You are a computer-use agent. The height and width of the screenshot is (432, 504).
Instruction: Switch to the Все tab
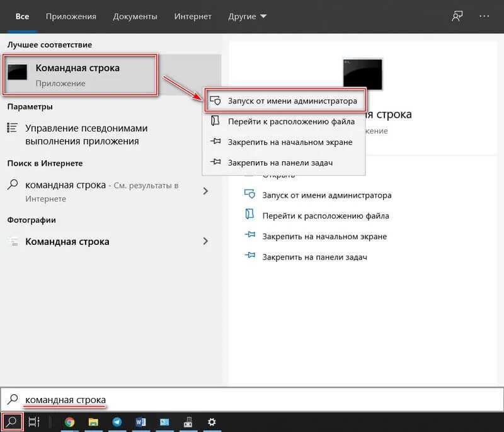tap(22, 16)
